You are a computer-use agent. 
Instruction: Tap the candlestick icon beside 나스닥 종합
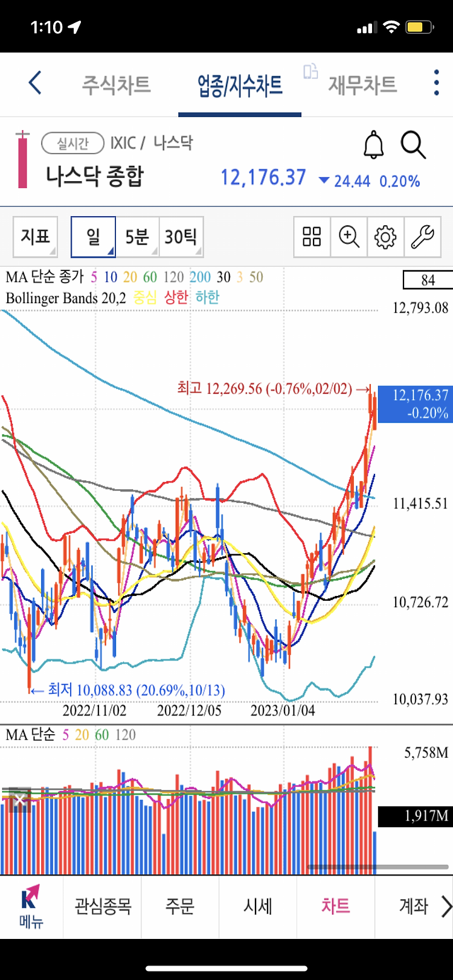pyautogui.click(x=22, y=159)
